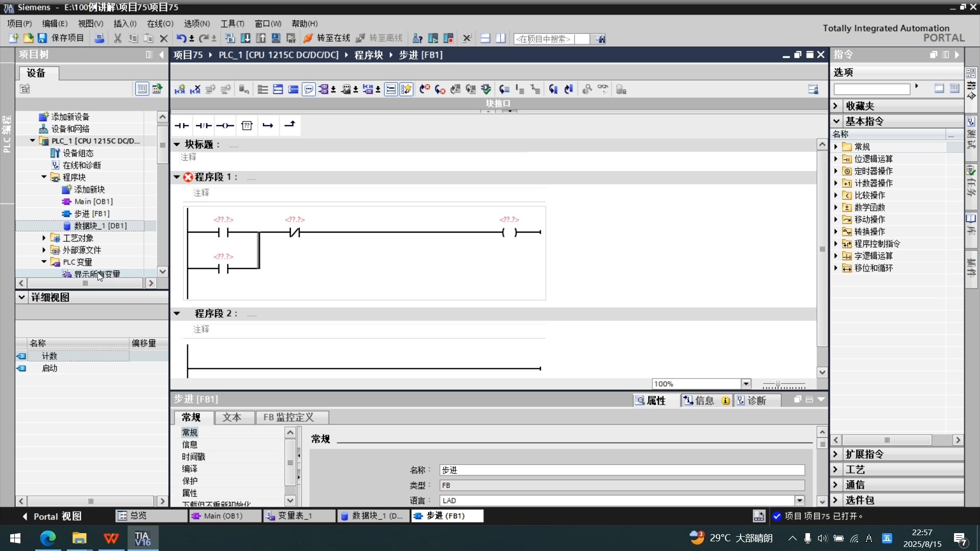Click the upload from device icon
The width and height of the screenshot is (980, 551).
[261, 38]
